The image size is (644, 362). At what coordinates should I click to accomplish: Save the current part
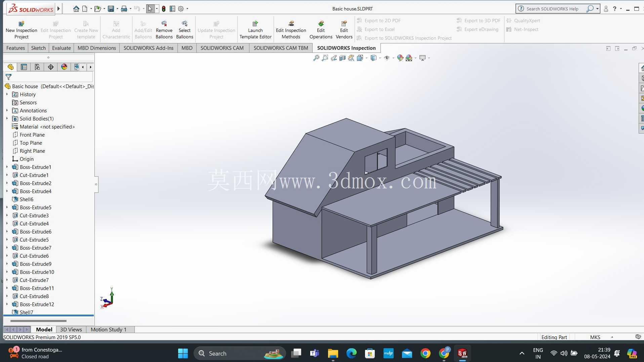(x=111, y=9)
